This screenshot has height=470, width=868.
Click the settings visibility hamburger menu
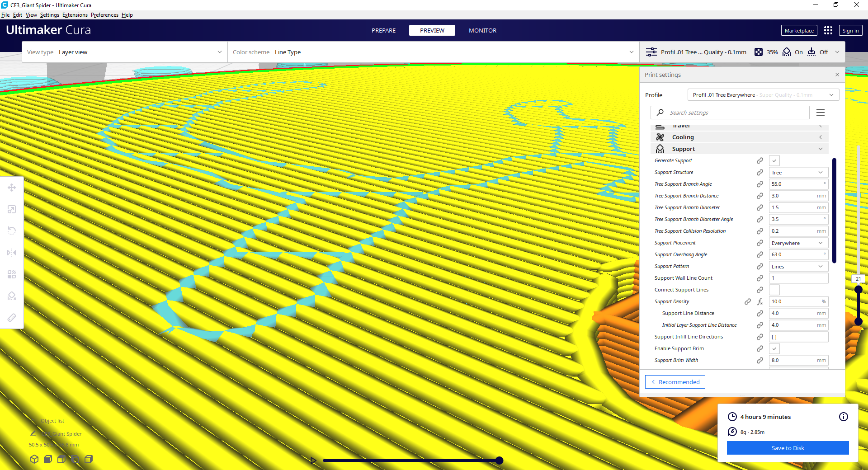click(821, 113)
